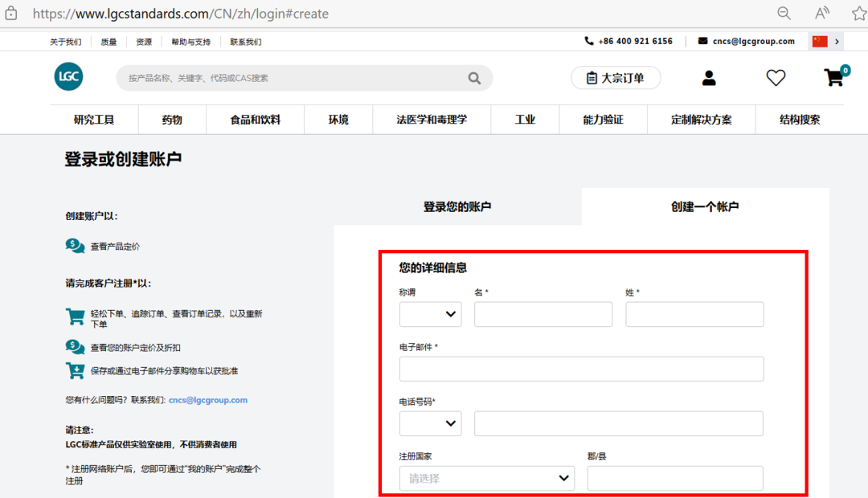Click the read aloud icon in address bar
Viewport: 868px width, 498px height.
821,13
